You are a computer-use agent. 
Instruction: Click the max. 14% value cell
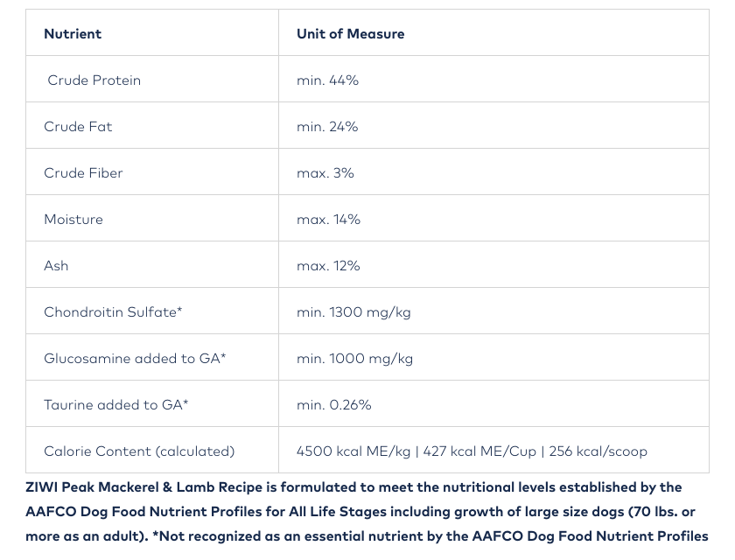pos(328,220)
